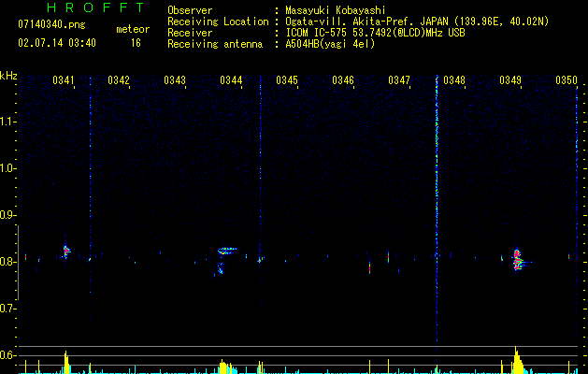Click the 0347 time marker
The height and width of the screenshot is (374, 588).
tap(399, 80)
